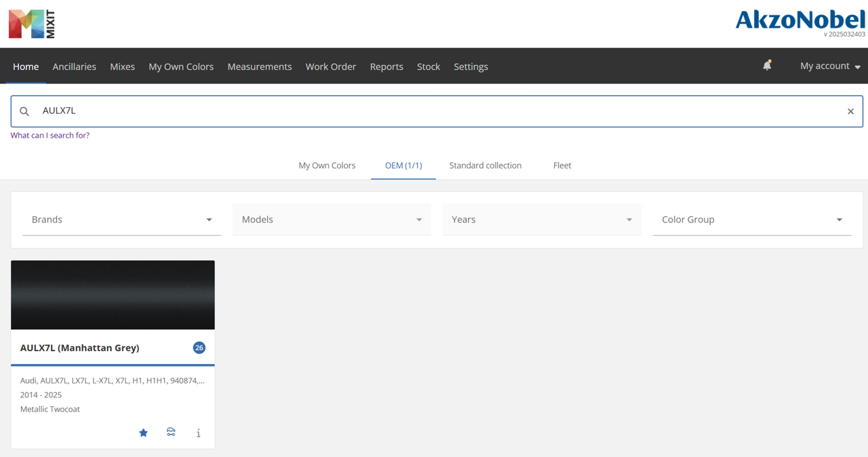Screen dimensions: 868x457
Task: Expand the Models dropdown
Action: (332, 220)
